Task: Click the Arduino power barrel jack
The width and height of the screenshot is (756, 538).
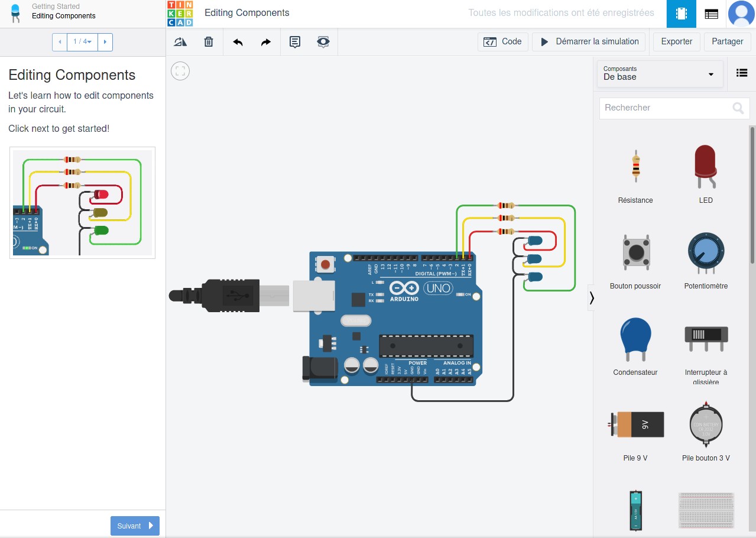Action: (320, 369)
